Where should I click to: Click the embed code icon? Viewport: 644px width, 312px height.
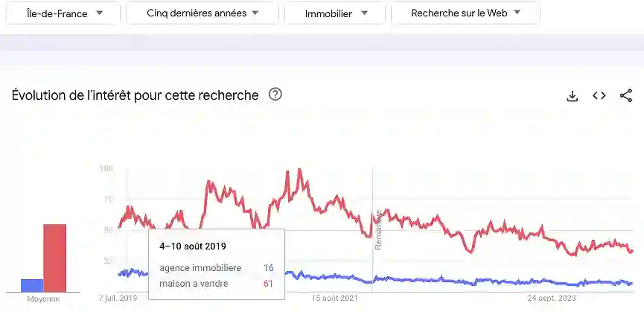click(x=599, y=96)
